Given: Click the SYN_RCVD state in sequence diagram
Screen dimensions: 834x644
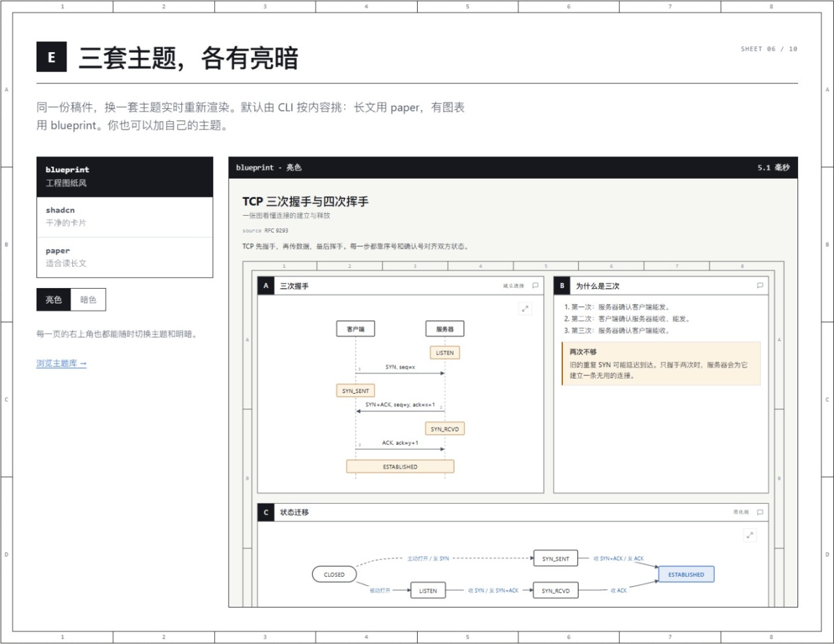Looking at the screenshot, I should pos(445,429).
